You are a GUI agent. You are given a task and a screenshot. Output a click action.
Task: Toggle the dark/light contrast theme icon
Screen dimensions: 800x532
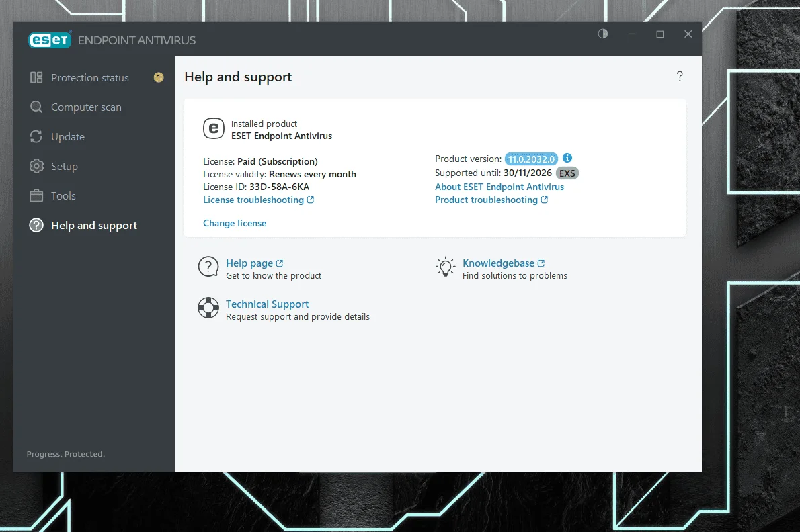pyautogui.click(x=602, y=34)
